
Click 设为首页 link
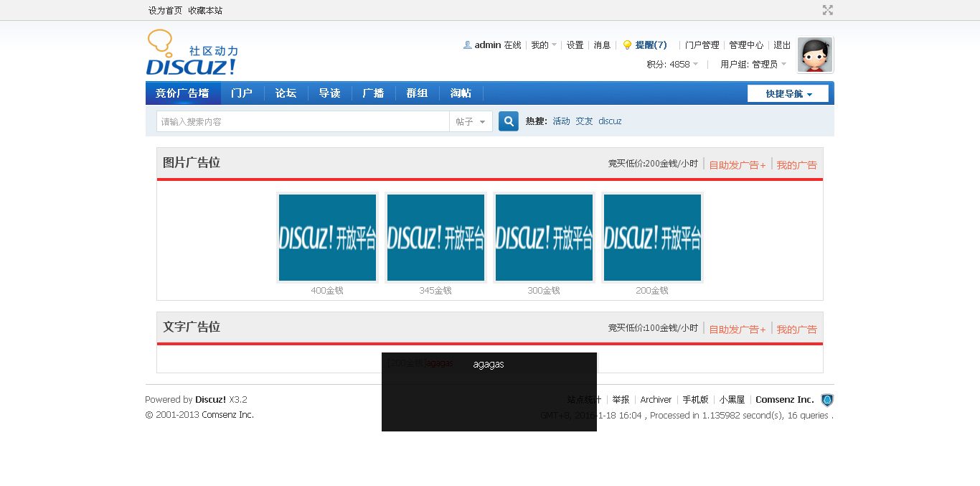point(166,10)
